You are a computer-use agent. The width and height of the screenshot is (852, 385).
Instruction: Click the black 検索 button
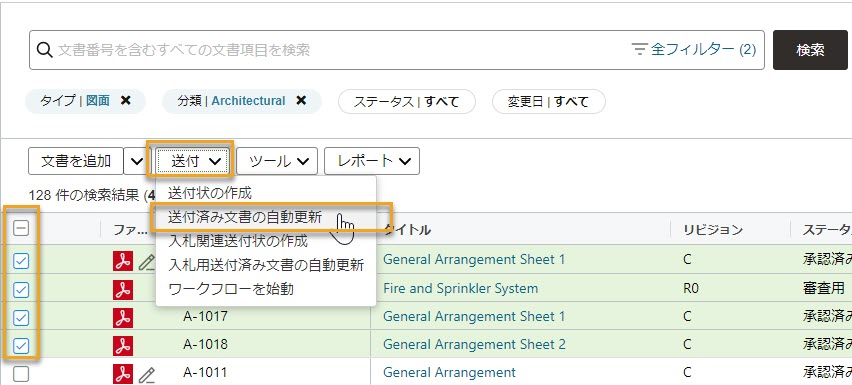pos(810,50)
